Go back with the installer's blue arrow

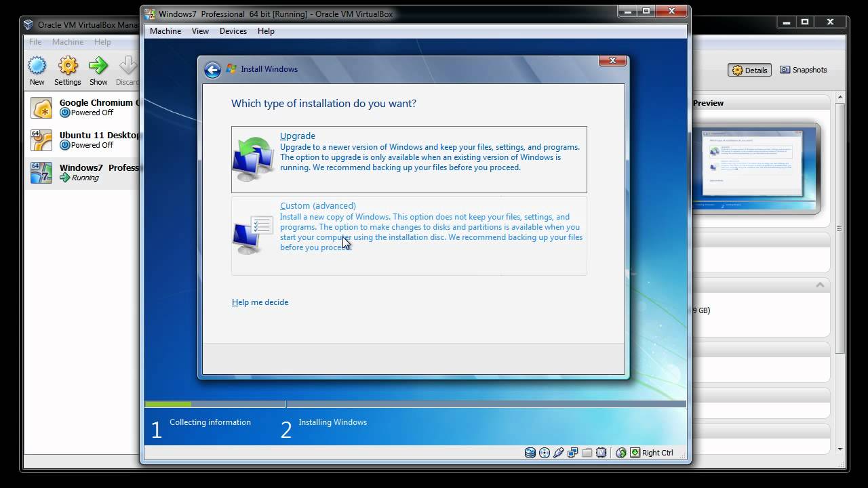pos(212,70)
